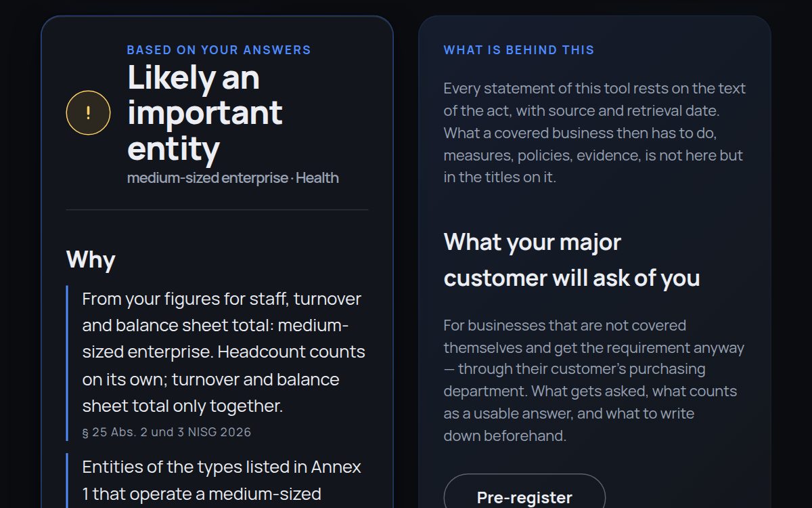Click the 'What is behind this' label

point(518,50)
